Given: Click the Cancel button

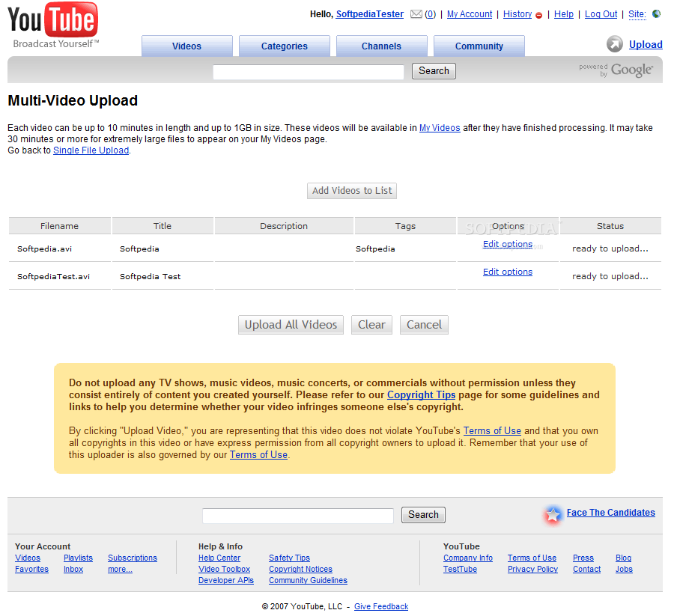Looking at the screenshot, I should pos(424,325).
